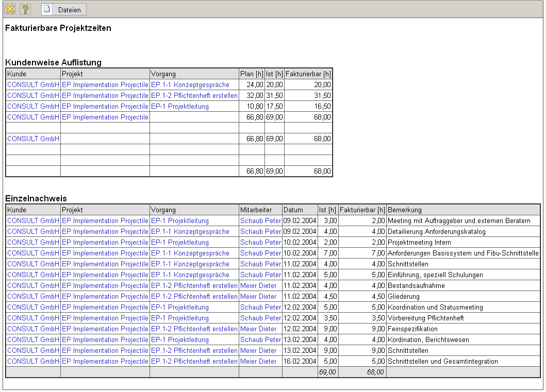Open Vorgang link in Einführung, speziell Schulungen row
Viewport: 546px width, 392px height.
[x=190, y=275]
